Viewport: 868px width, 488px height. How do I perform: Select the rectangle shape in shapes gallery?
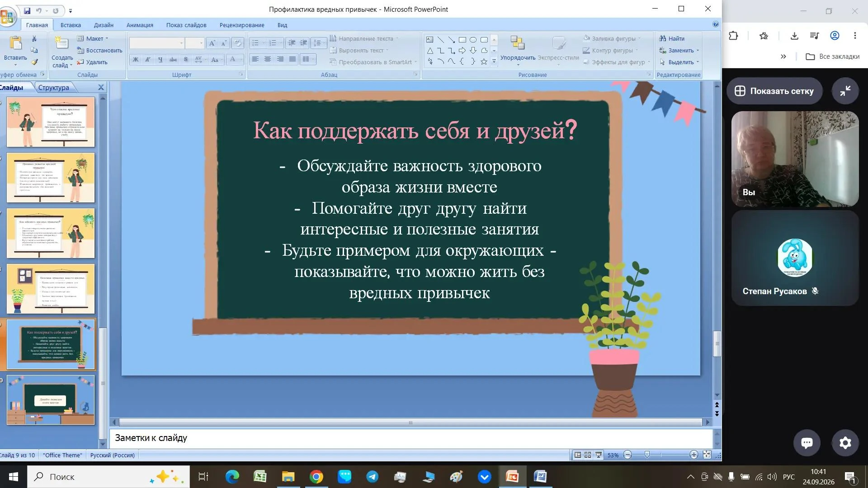(462, 40)
